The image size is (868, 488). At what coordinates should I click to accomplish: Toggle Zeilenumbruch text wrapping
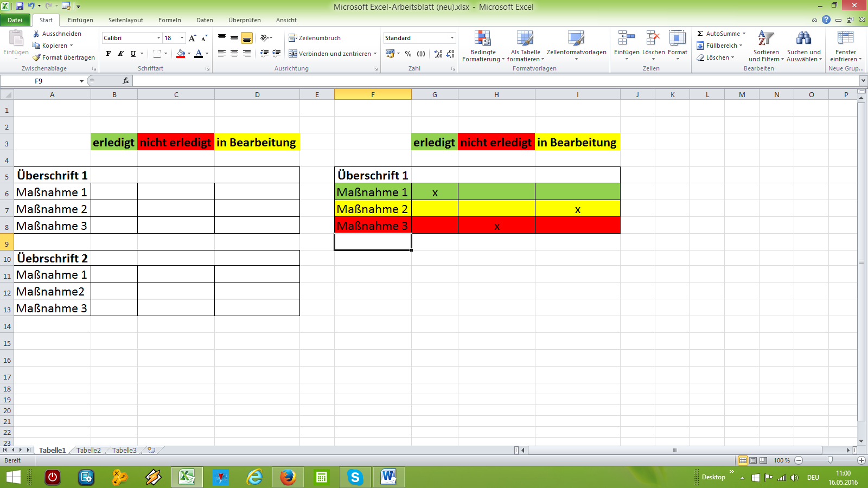tap(315, 38)
